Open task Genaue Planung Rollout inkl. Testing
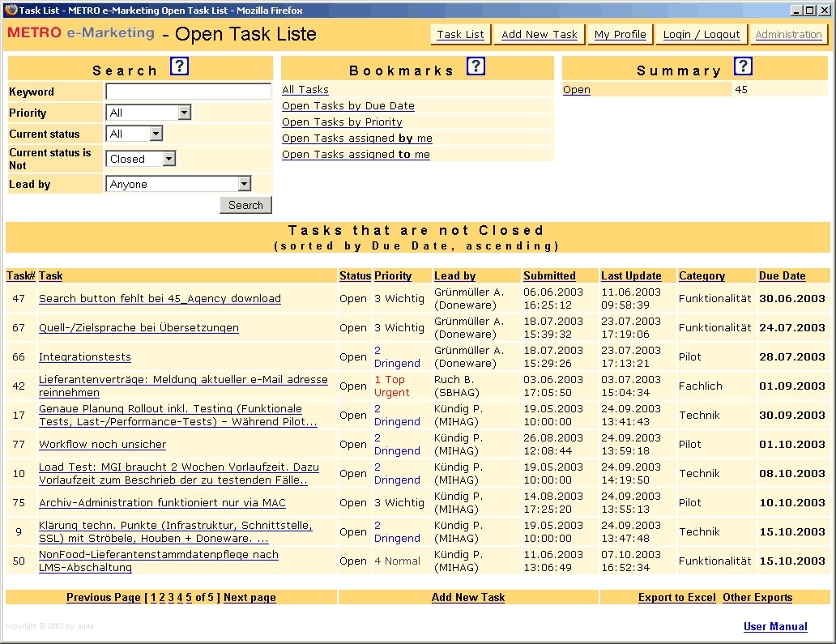 [x=177, y=415]
